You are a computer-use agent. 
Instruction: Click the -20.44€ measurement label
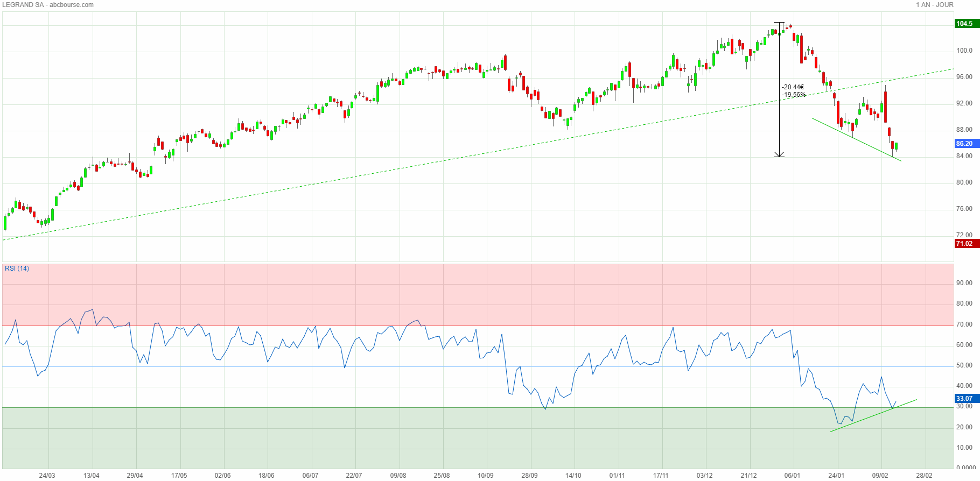click(x=793, y=87)
